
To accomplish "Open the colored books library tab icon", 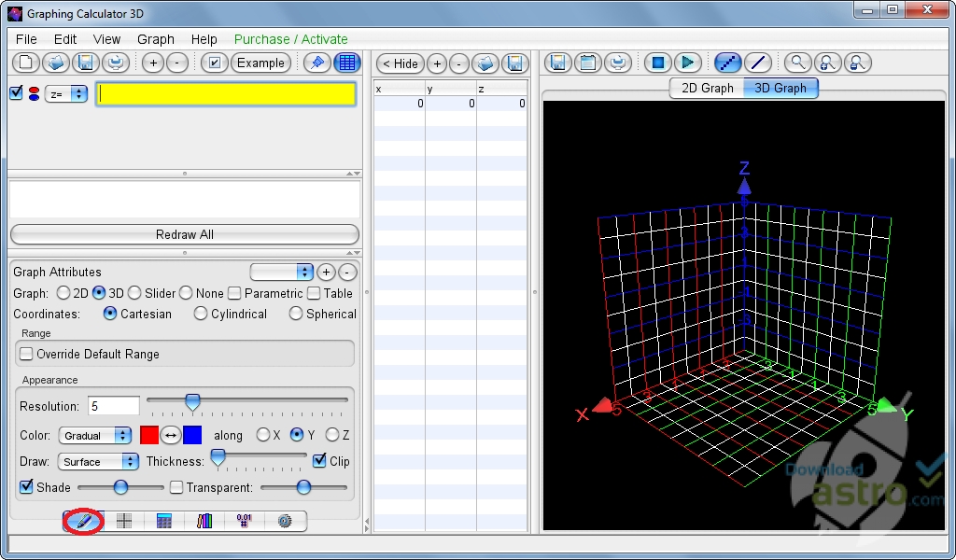I will tap(204, 521).
